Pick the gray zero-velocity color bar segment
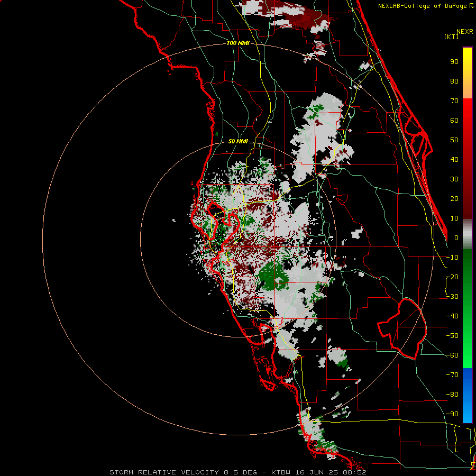 tap(467, 234)
